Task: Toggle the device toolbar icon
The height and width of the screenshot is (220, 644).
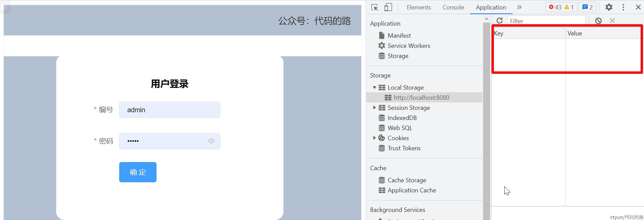Action: pos(388,7)
